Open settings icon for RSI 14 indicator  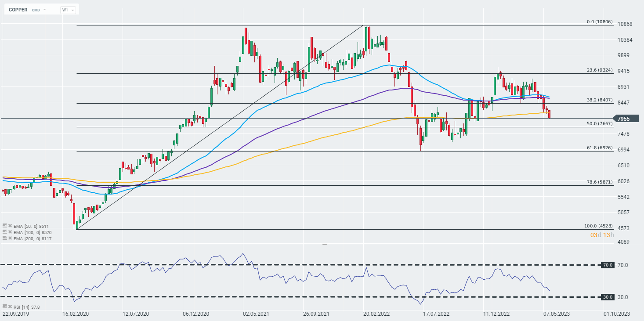point(4,307)
